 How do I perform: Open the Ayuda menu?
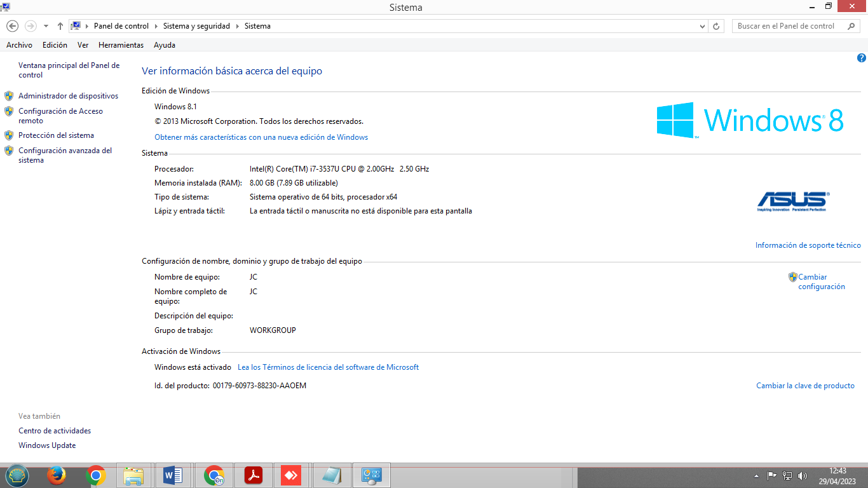tap(165, 45)
